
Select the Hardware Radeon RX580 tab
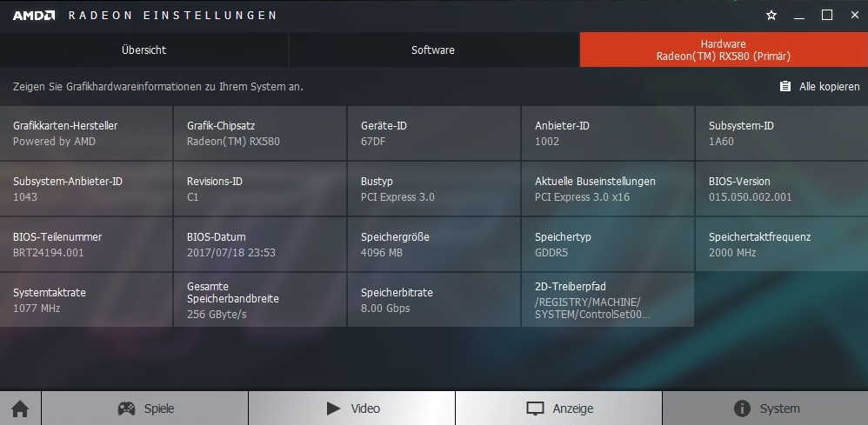click(x=723, y=50)
